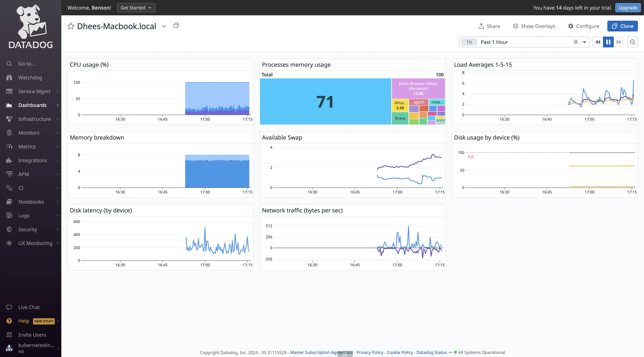Open the dashboard title chevron dropdown
This screenshot has height=357, width=644.
164,26
